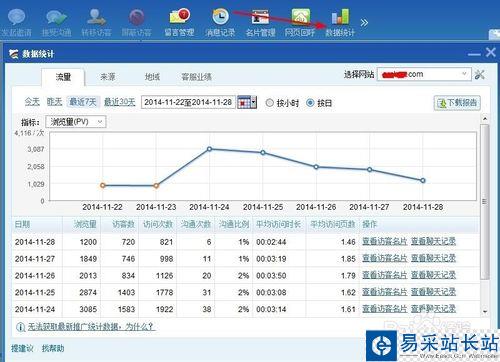Show more toolbar items via » chevron
Viewport: 500px width, 362px height.
(364, 23)
